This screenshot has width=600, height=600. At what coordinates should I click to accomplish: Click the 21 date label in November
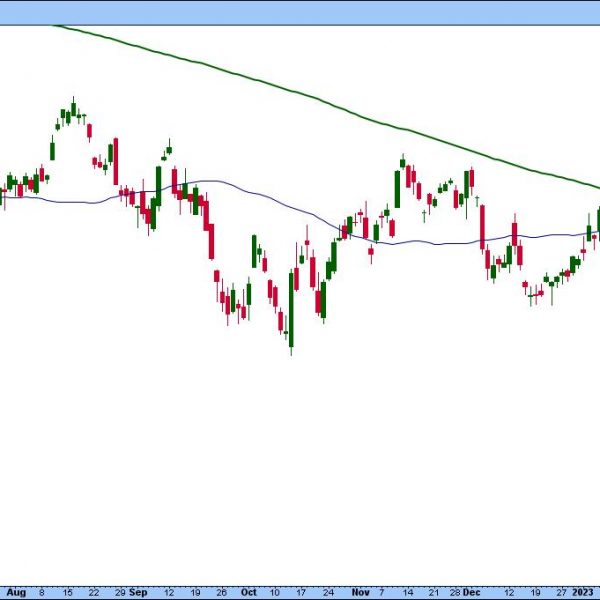(432, 592)
